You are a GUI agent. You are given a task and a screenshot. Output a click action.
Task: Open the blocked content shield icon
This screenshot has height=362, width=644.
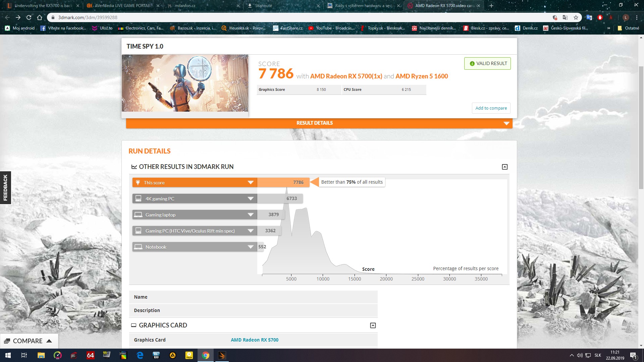555,17
